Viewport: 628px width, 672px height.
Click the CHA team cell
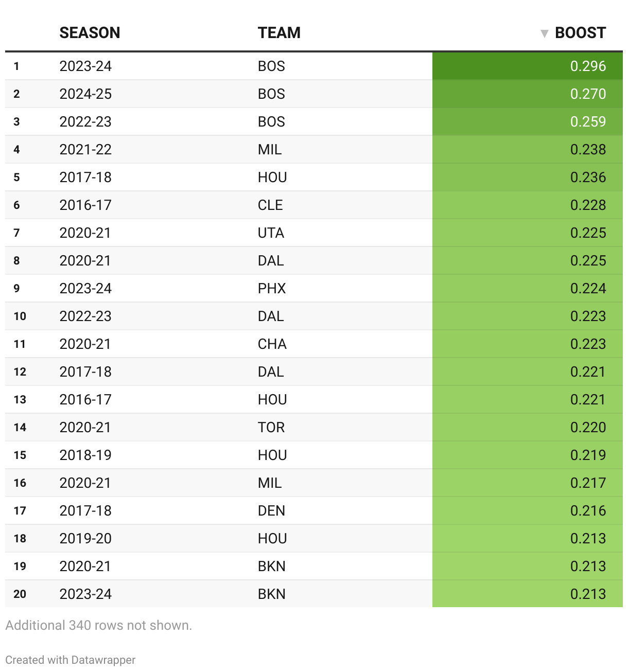tap(272, 344)
